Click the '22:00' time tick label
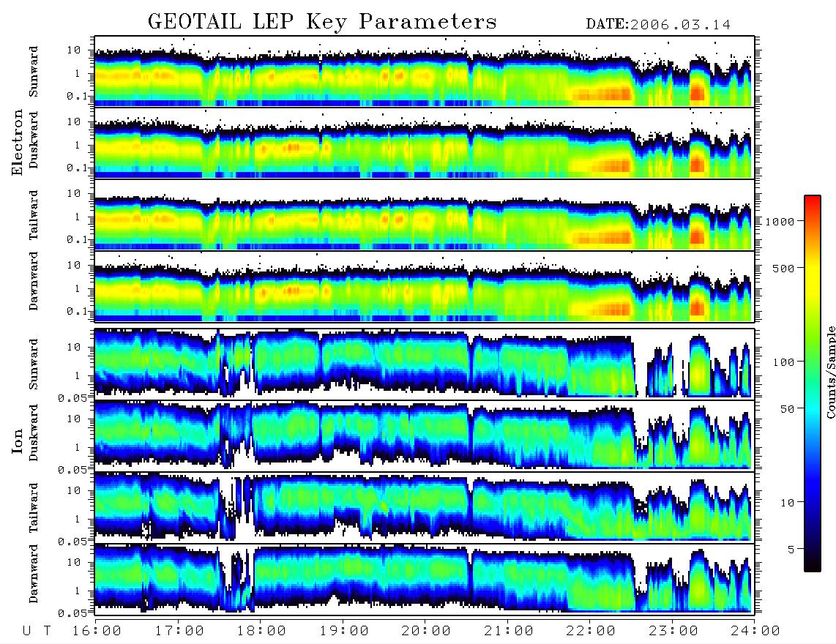 (x=591, y=631)
